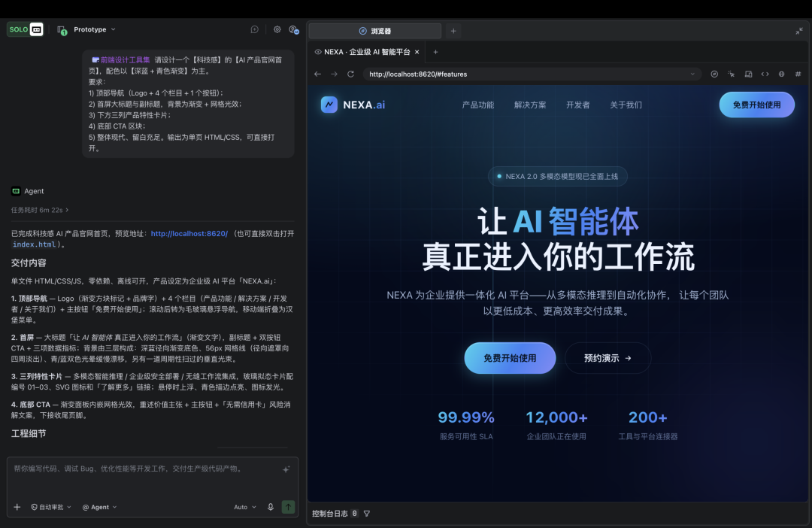Open the code view brackets icon

[765, 74]
